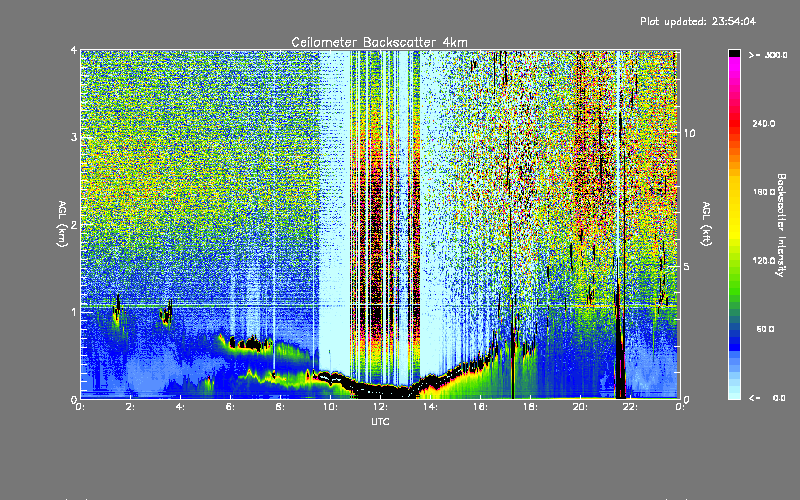Click the '22:' tick on the UTC axis
The width and height of the screenshot is (800, 500).
pos(630,407)
